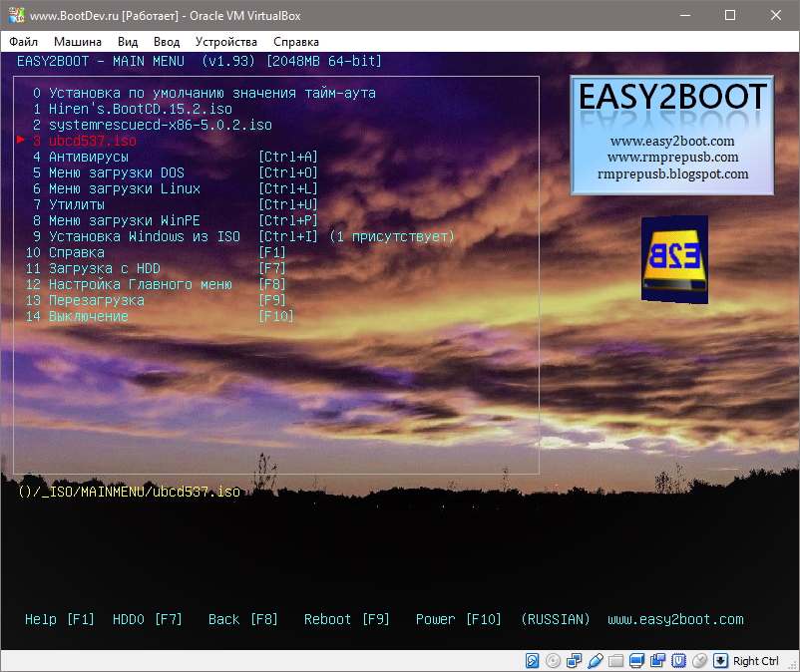The width and height of the screenshot is (800, 672).
Task: Click the hard disk activity status icon
Action: tap(532, 661)
